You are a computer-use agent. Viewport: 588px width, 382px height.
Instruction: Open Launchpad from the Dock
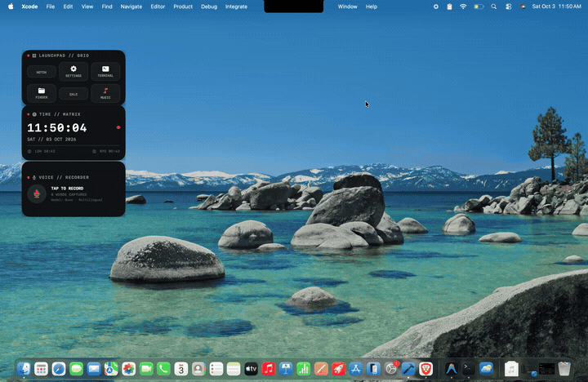[42, 369]
